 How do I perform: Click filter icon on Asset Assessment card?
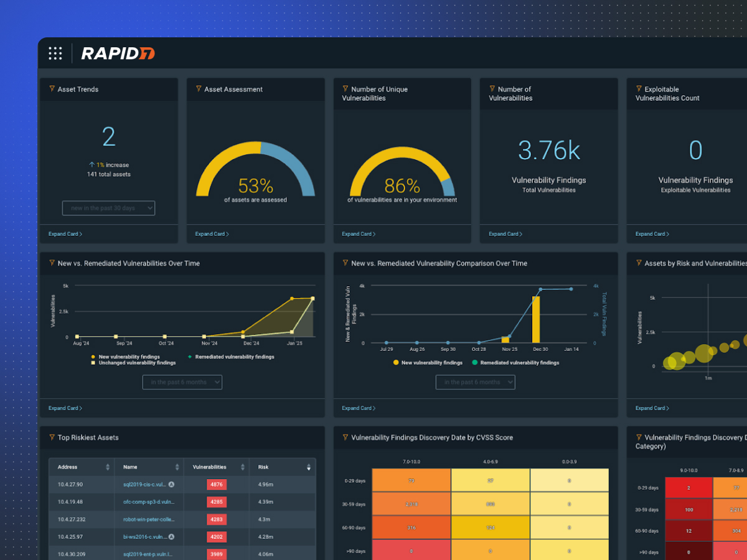(x=199, y=89)
